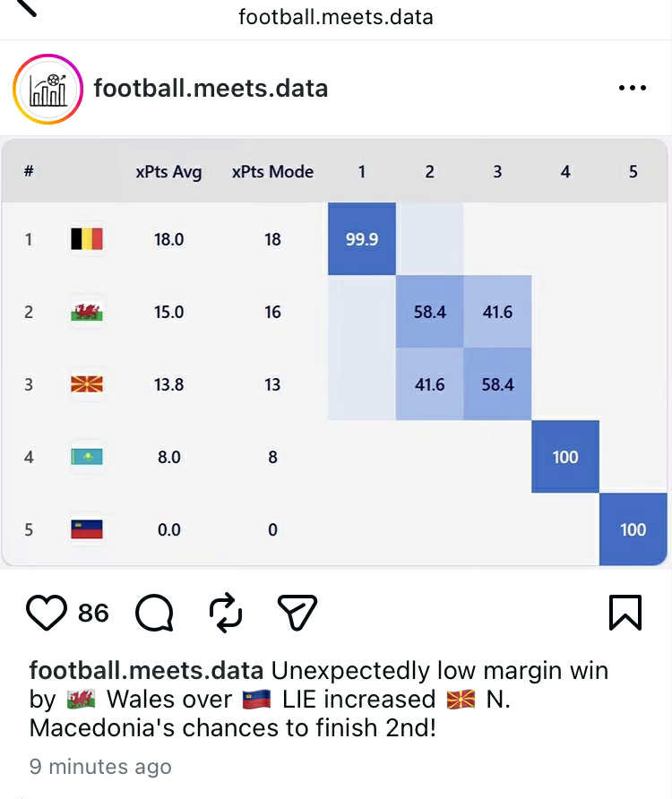
Task: Tap the Wales flag in row 2
Action: point(87,312)
